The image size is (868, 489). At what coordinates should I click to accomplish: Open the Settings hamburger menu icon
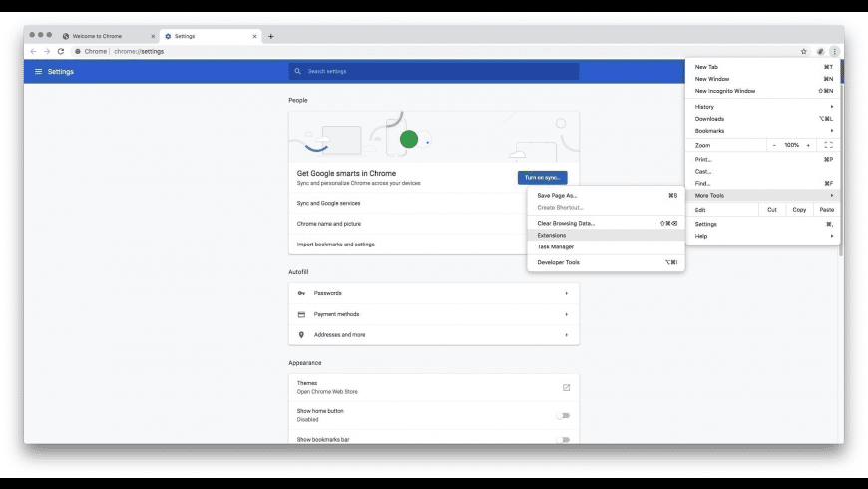(38, 72)
